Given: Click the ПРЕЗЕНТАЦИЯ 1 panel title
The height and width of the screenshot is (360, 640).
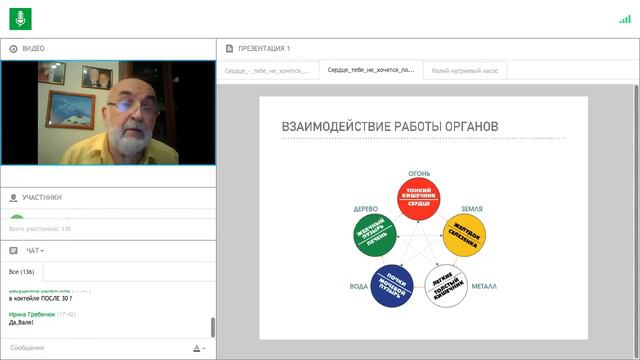Looking at the screenshot, I should pos(264,49).
